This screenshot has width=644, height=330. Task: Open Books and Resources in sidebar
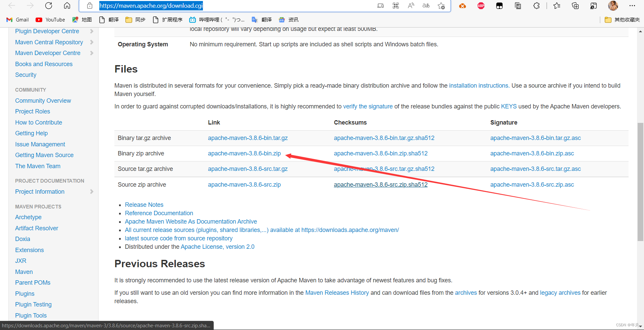44,64
